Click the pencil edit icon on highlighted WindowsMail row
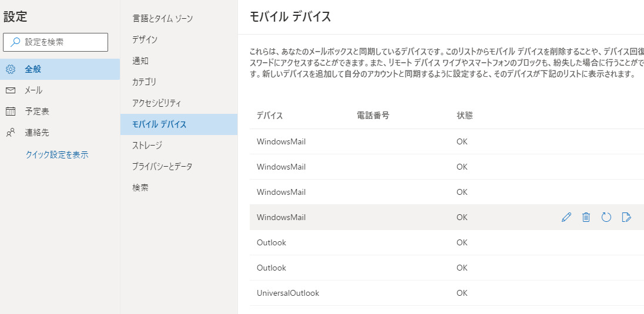This screenshot has width=644, height=314. [566, 217]
